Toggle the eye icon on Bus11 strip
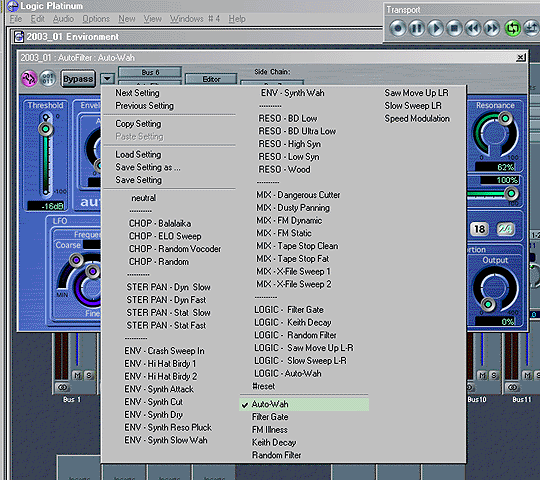Screen dimensions: 540x480 [512, 387]
